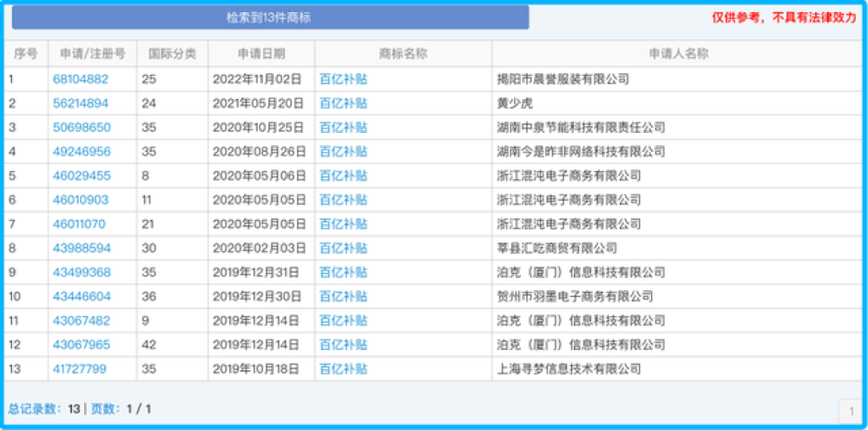
Task: Click date 2022年11月02日
Action: click(258, 79)
